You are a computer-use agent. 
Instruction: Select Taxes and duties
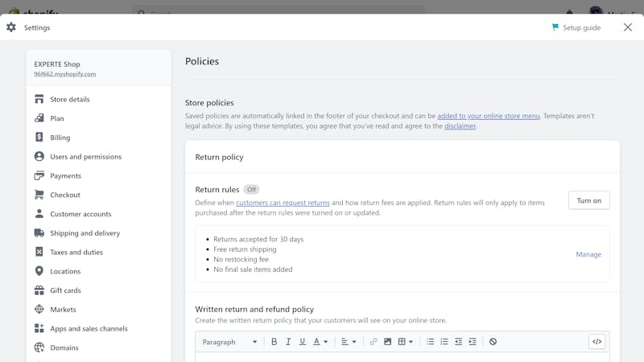76,252
